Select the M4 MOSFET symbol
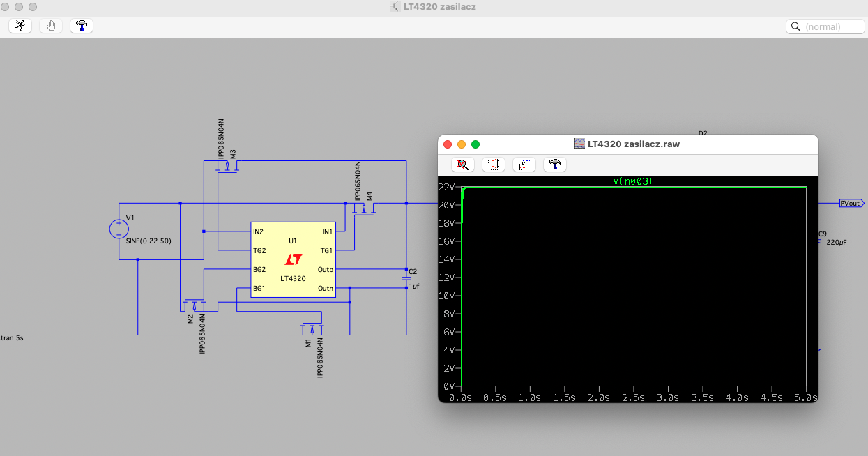 coord(364,208)
